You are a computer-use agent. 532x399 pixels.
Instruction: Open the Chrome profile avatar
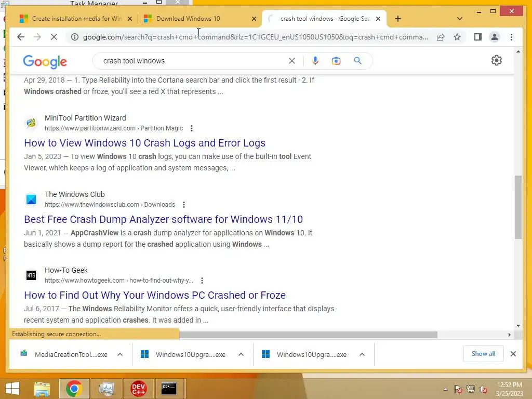pos(495,37)
